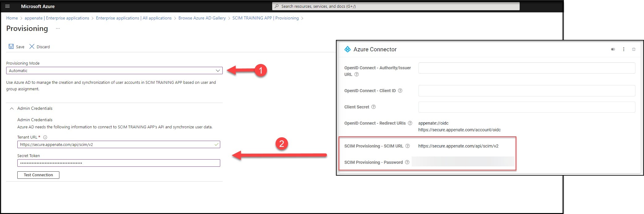
Task: Click help icon for SCIM Password
Action: [x=407, y=162]
